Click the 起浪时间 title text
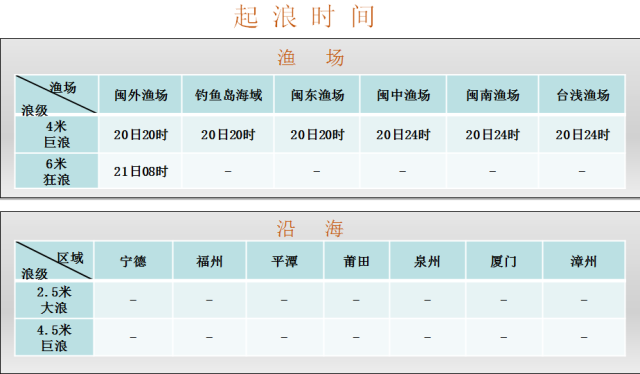The height and width of the screenshot is (374, 640). [304, 17]
